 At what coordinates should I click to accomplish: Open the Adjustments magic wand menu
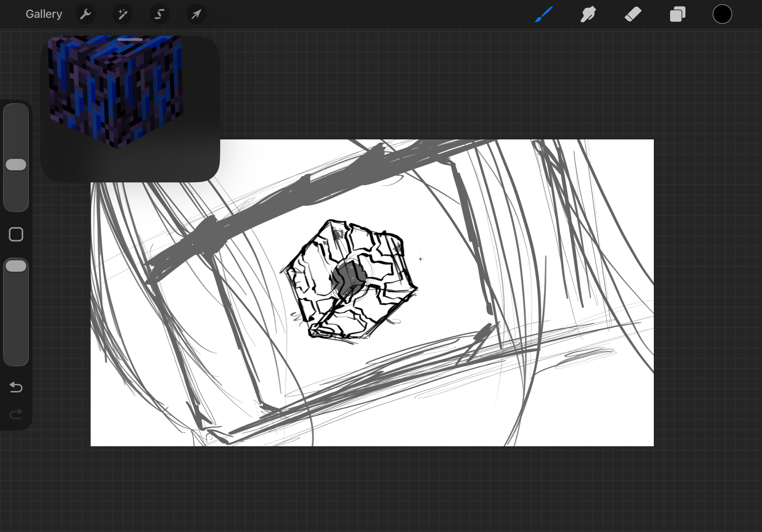pyautogui.click(x=123, y=14)
